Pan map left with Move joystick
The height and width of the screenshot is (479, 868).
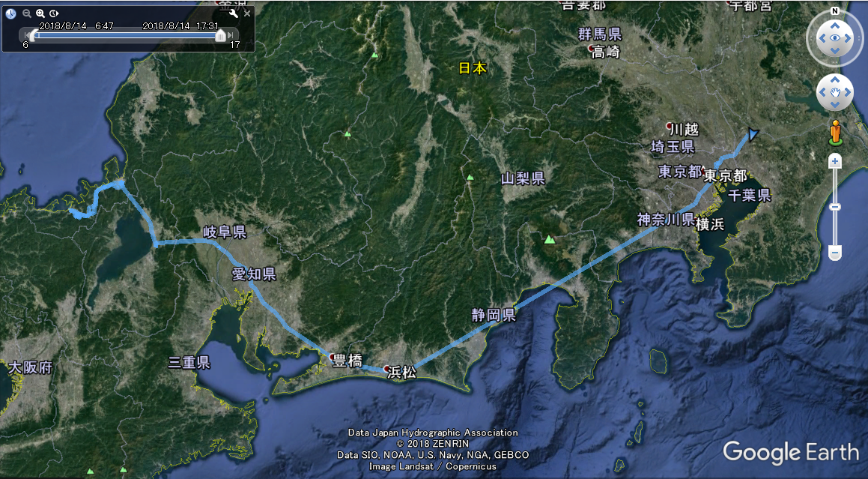[x=823, y=93]
